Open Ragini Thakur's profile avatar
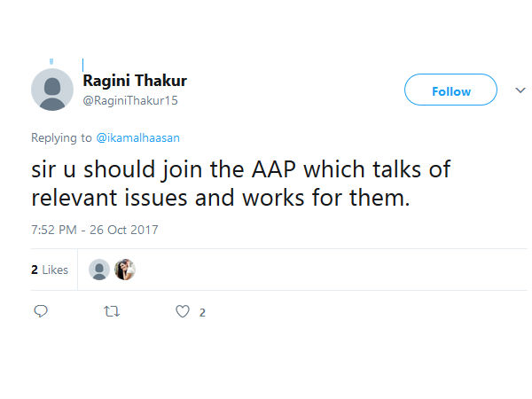 tap(52, 90)
